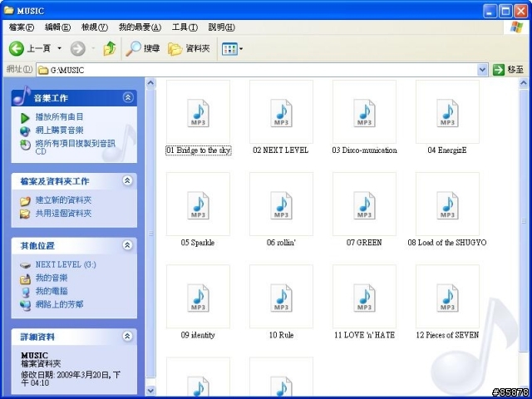
Task: Select the 09 identity MP3 icon
Action: tap(198, 297)
